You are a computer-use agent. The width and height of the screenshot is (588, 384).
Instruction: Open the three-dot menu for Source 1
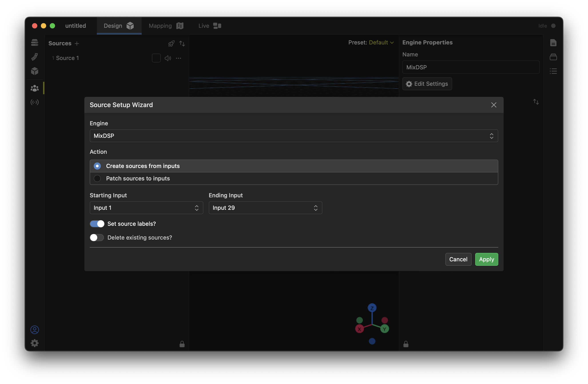pyautogui.click(x=179, y=58)
